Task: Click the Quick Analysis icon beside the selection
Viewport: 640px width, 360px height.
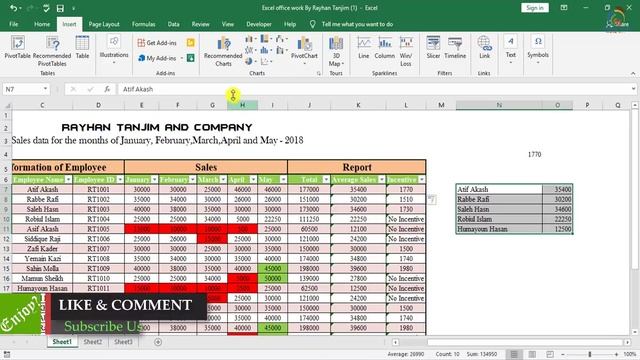Action: [432, 199]
